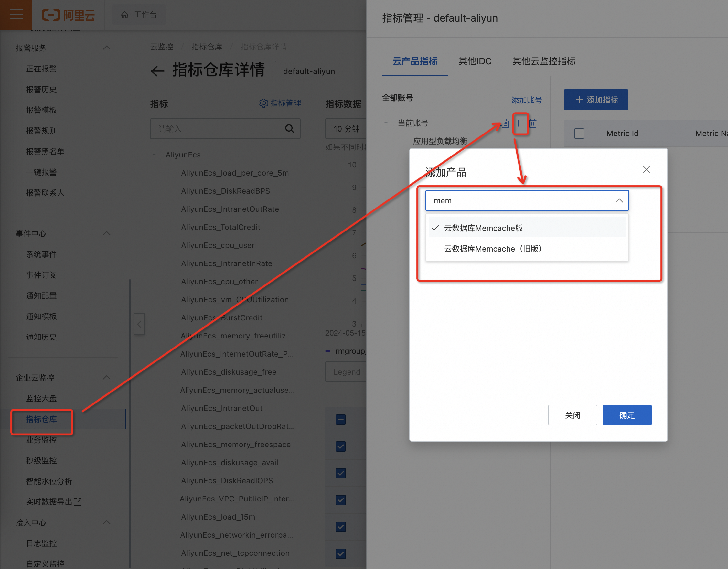Click the Legend input field

[346, 372]
